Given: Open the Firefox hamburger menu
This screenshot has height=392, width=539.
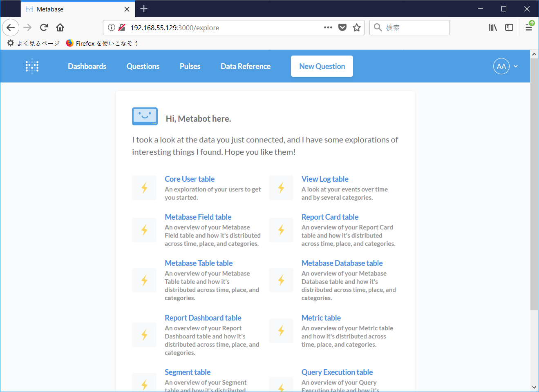Looking at the screenshot, I should pyautogui.click(x=529, y=27).
